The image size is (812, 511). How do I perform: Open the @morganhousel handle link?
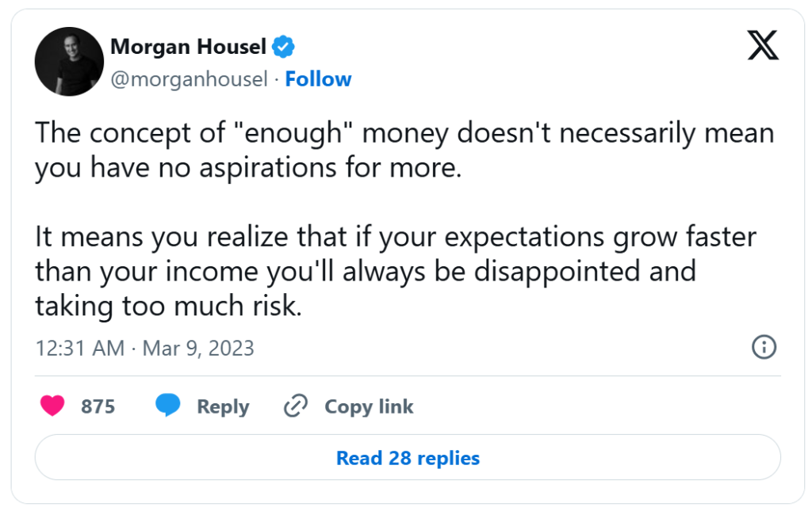(x=189, y=79)
